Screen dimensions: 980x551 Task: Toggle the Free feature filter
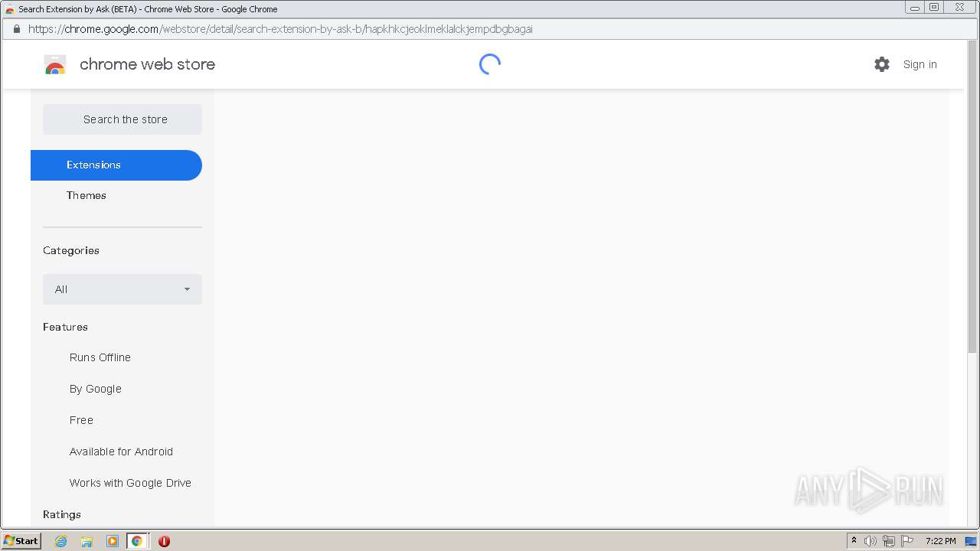click(x=81, y=420)
